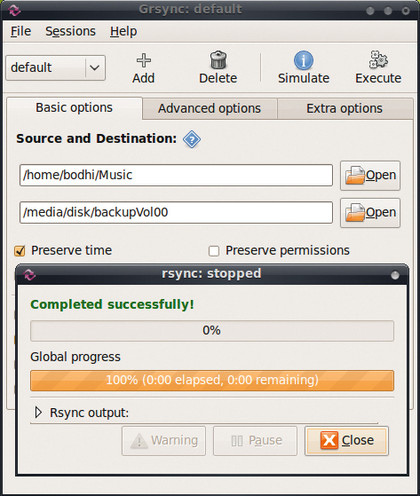Browse destination with second Open button
Viewport: 420px width, 496px height.
click(x=370, y=213)
